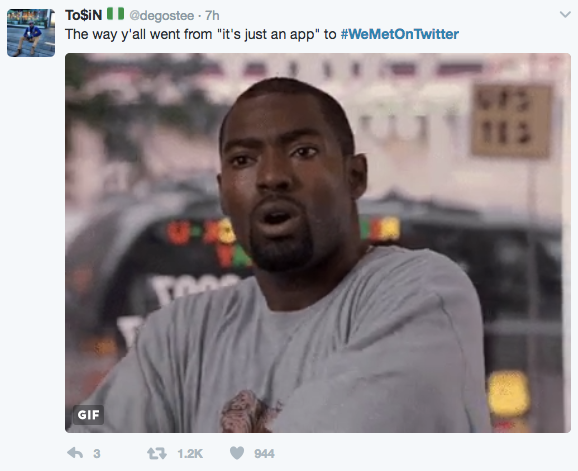Viewport: 578px width, 471px height.
Task: Click the reply arrow icon
Action: coord(75,453)
